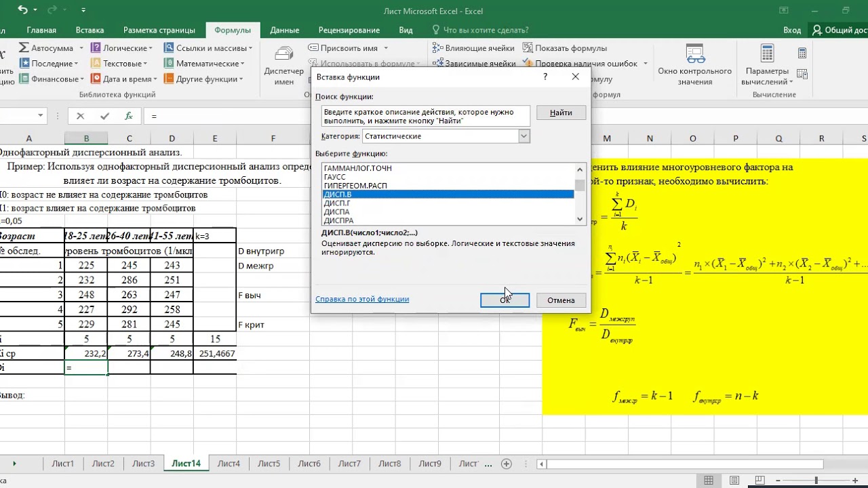Image resolution: width=868 pixels, height=488 pixels.
Task: Click the lightbulb Что вы хотите сделать
Action: pyautogui.click(x=436, y=30)
